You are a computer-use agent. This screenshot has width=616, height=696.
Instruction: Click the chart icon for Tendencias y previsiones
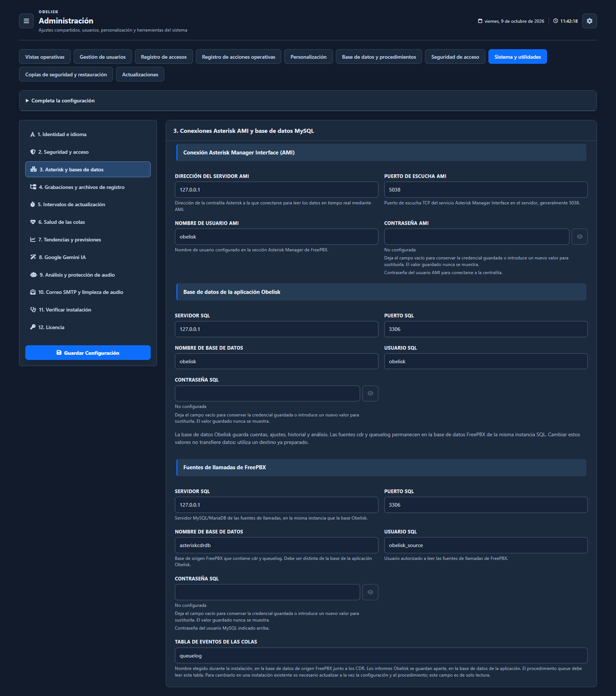[x=33, y=240]
